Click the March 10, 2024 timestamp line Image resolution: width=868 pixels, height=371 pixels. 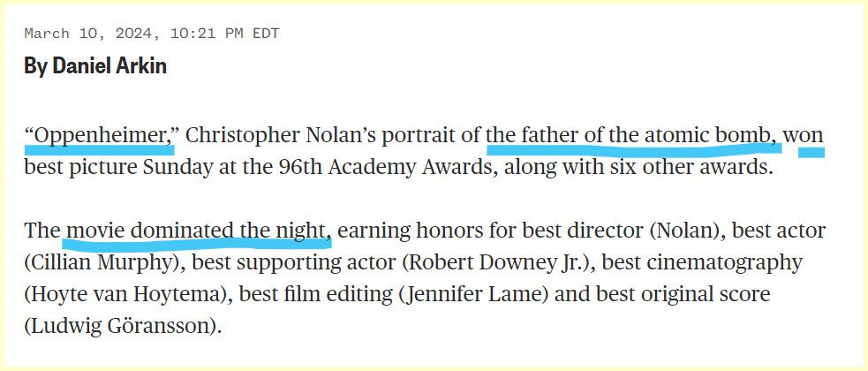pos(151,34)
